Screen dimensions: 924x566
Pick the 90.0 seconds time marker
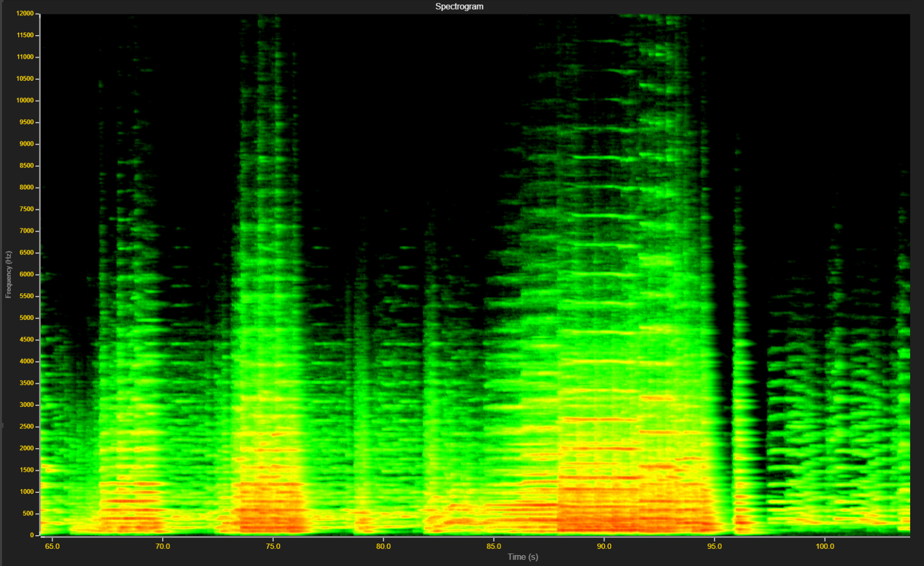point(604,546)
